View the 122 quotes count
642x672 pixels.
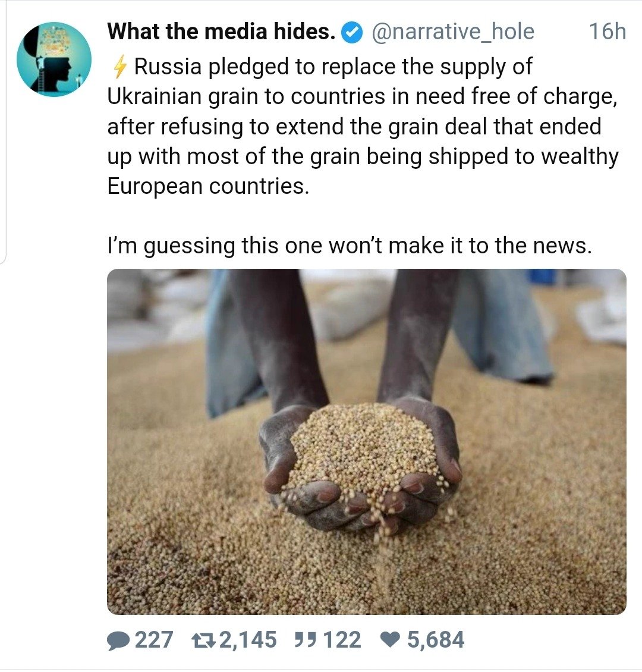pos(342,640)
